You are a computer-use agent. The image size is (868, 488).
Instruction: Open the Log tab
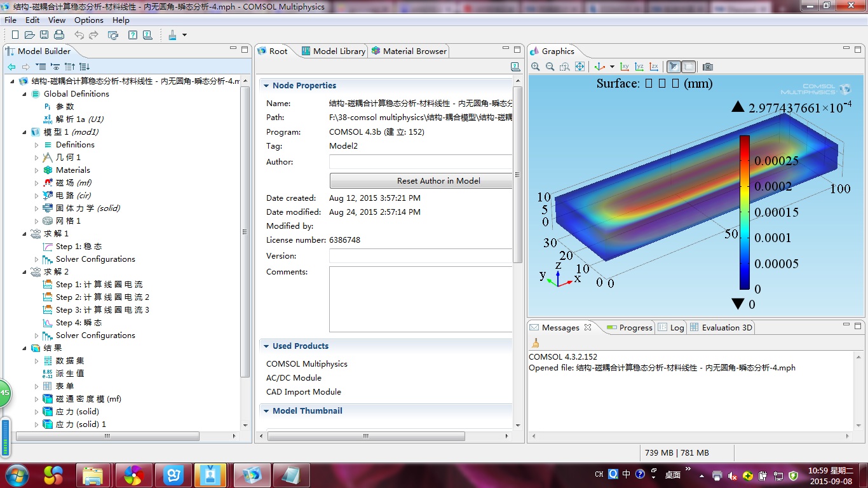(x=671, y=328)
